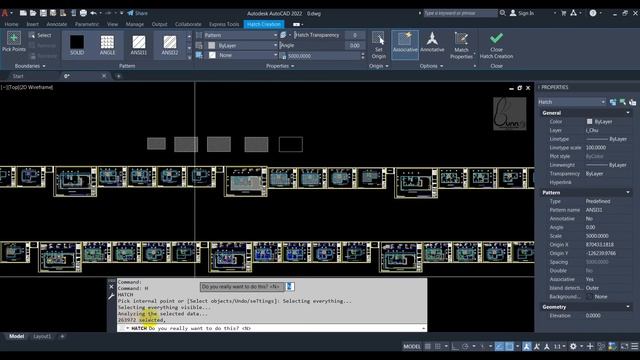640x360 pixels.
Task: Click the Help question mark icon
Action: [593, 13]
